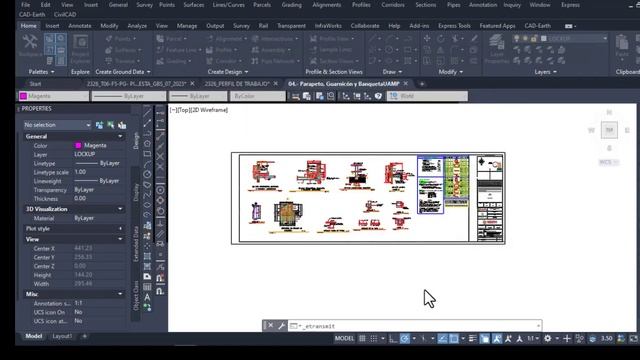Click the Linetype scale value 1.00
This screenshot has width=640, height=360.
point(80,172)
